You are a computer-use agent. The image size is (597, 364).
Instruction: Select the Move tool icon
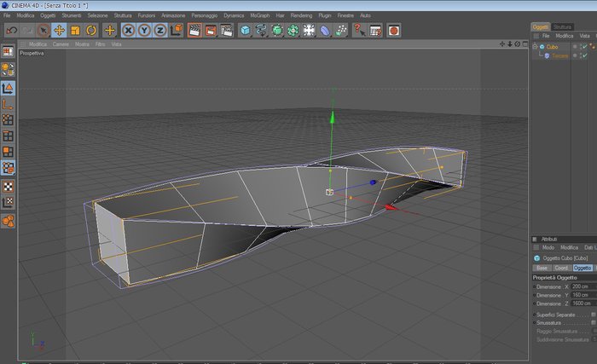pyautogui.click(x=59, y=30)
